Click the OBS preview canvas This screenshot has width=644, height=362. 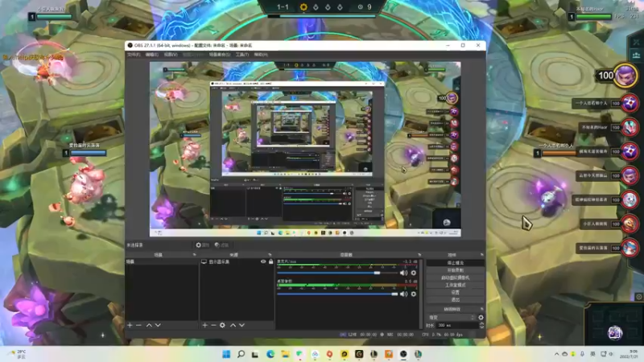click(x=305, y=149)
